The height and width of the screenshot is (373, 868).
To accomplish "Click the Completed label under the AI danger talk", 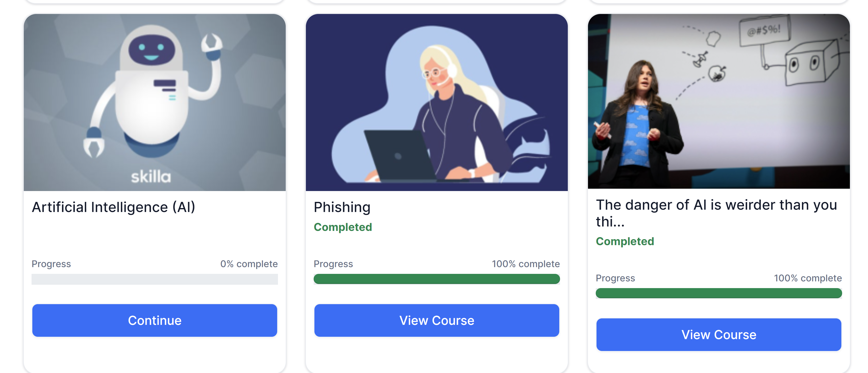I will coord(625,241).
